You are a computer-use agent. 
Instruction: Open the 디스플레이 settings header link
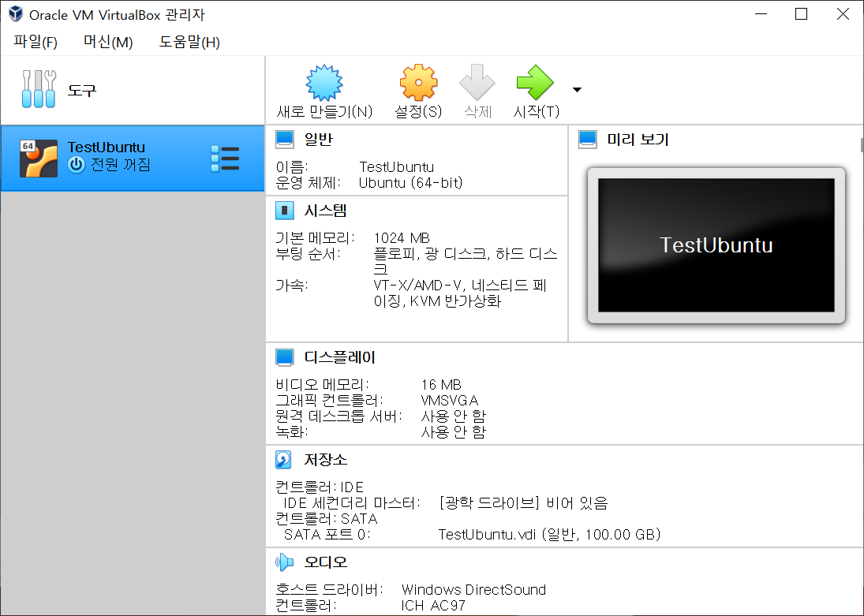point(339,357)
